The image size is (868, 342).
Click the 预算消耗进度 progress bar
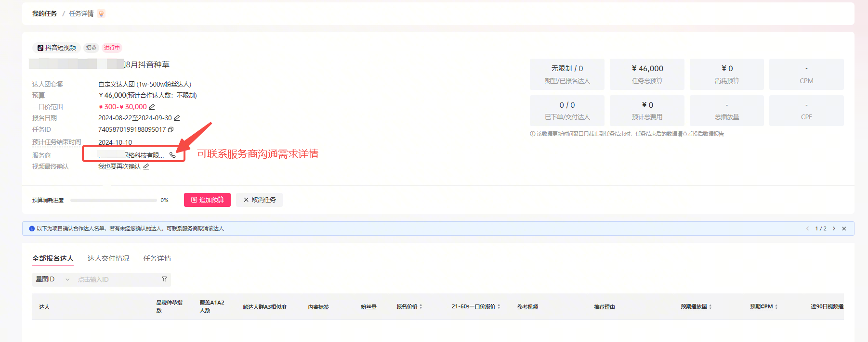pos(113,200)
